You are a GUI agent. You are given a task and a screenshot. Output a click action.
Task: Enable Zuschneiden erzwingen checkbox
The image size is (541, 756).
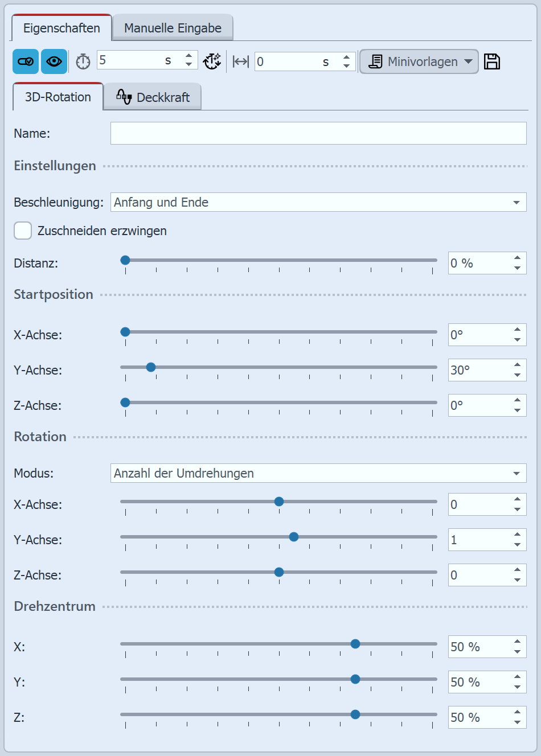tap(23, 231)
